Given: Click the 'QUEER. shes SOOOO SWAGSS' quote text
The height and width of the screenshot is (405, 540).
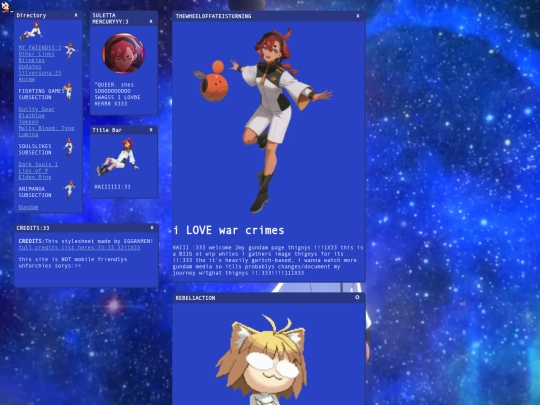Looking at the screenshot, I should click(117, 94).
